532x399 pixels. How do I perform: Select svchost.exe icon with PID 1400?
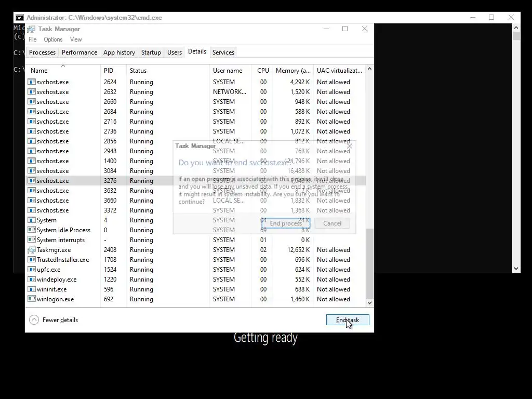tap(32, 161)
